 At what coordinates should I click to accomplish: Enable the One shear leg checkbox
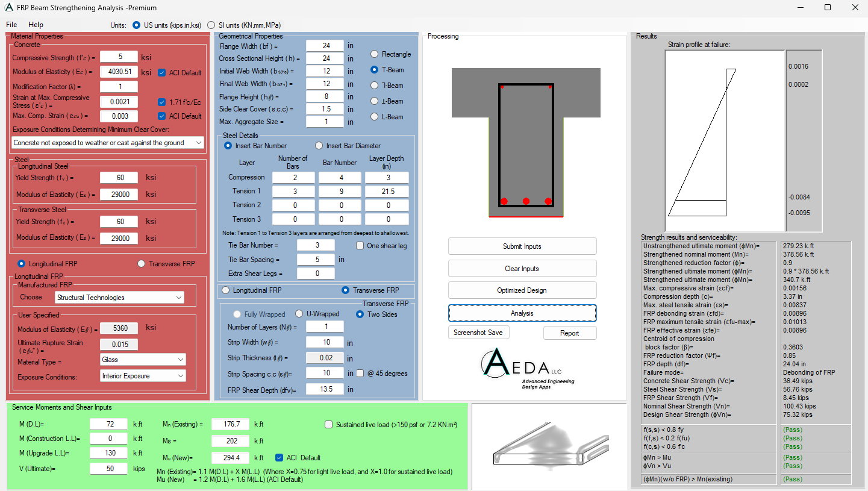click(x=360, y=246)
